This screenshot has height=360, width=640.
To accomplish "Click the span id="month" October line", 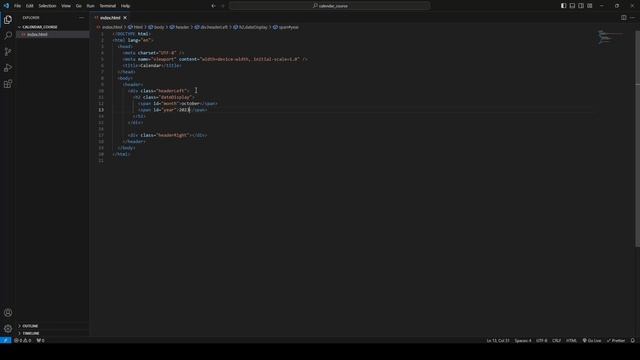I will [178, 104].
